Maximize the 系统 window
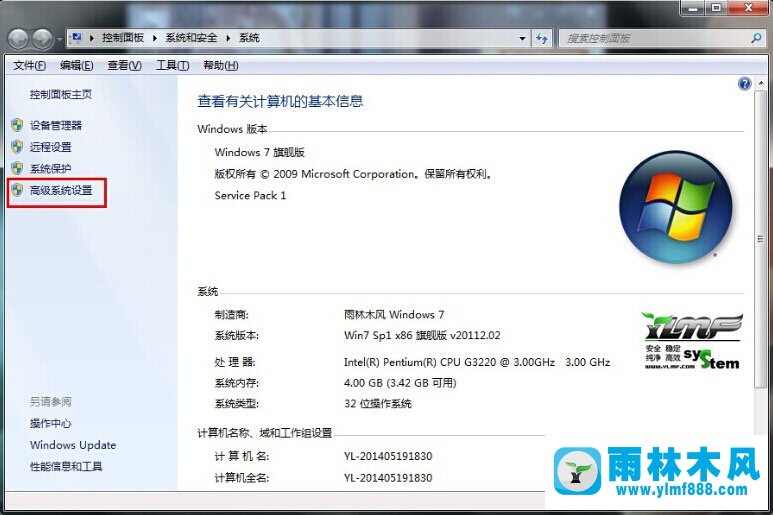Image resolution: width=773 pixels, height=515 pixels. [716, 8]
